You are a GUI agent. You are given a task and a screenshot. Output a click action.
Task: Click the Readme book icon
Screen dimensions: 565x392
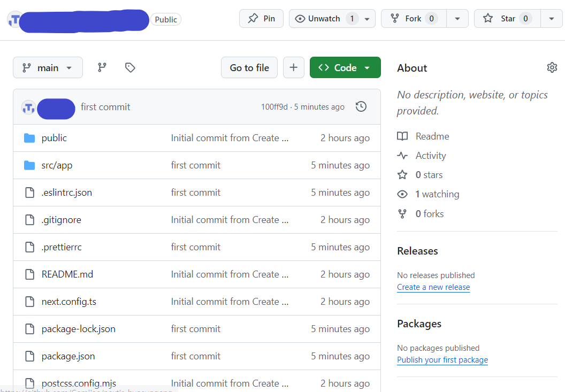tap(402, 136)
